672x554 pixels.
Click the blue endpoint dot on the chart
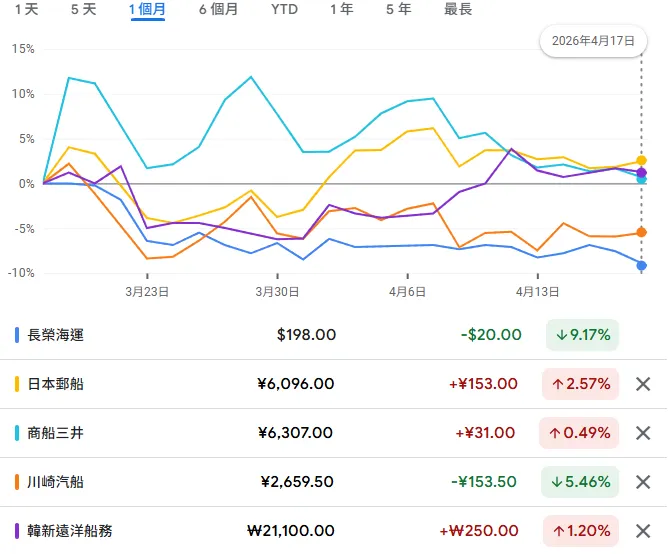[642, 266]
